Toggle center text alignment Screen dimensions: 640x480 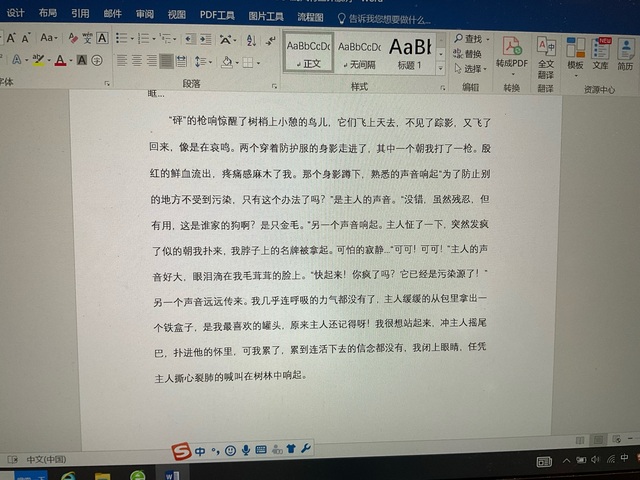136,60
